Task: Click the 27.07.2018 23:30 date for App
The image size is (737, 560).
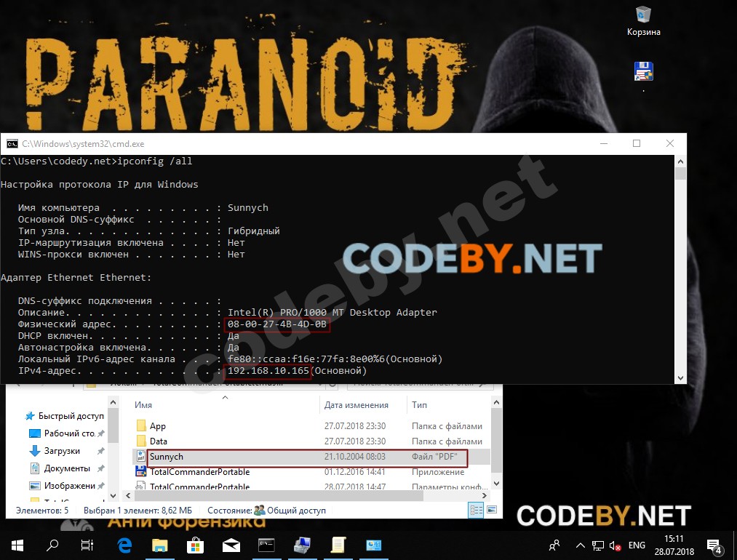Action: click(355, 426)
